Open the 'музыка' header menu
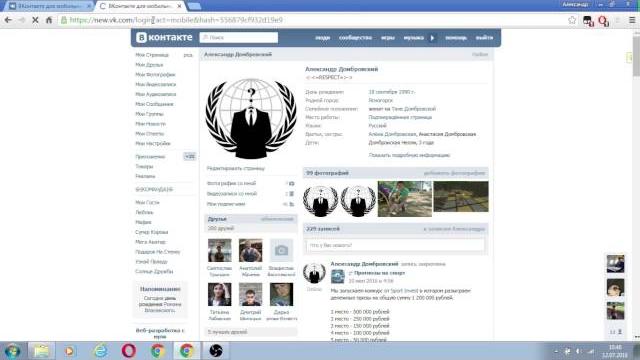The height and width of the screenshot is (360, 640). coord(413,38)
